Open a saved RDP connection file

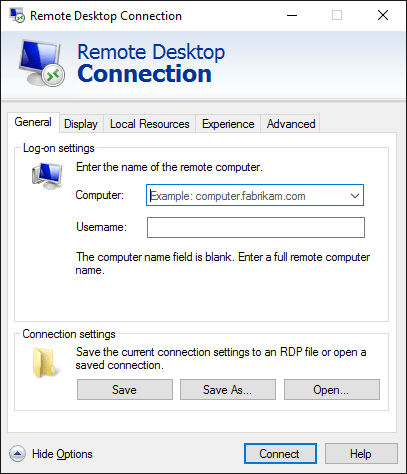pos(332,389)
